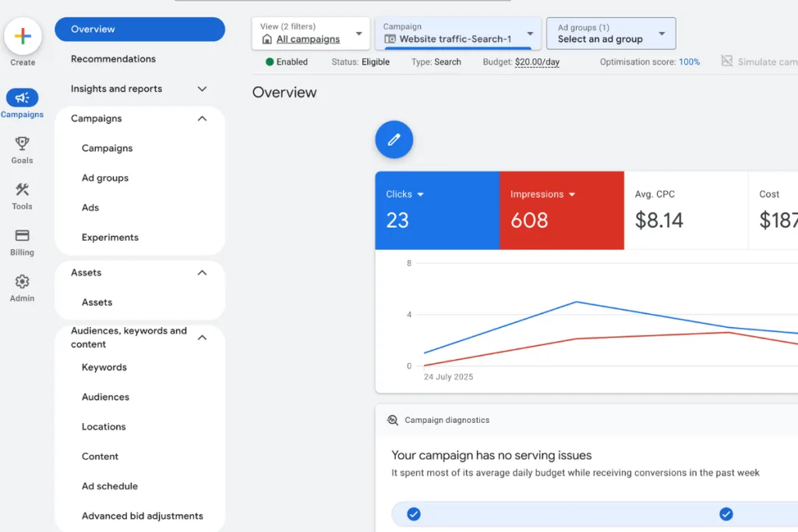798x532 pixels.
Task: Open Recommendations in the sidebar
Action: coord(113,59)
